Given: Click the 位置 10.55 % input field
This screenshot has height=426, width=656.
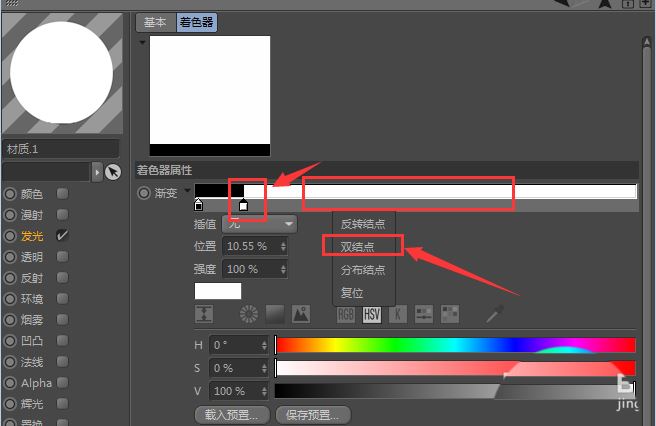Looking at the screenshot, I should pyautogui.click(x=254, y=246).
